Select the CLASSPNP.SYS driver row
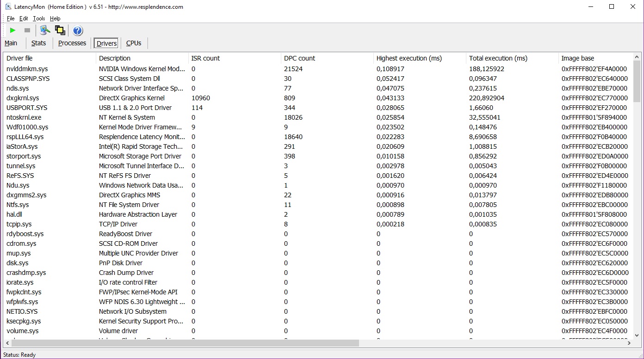The width and height of the screenshot is (644, 359). [318, 79]
